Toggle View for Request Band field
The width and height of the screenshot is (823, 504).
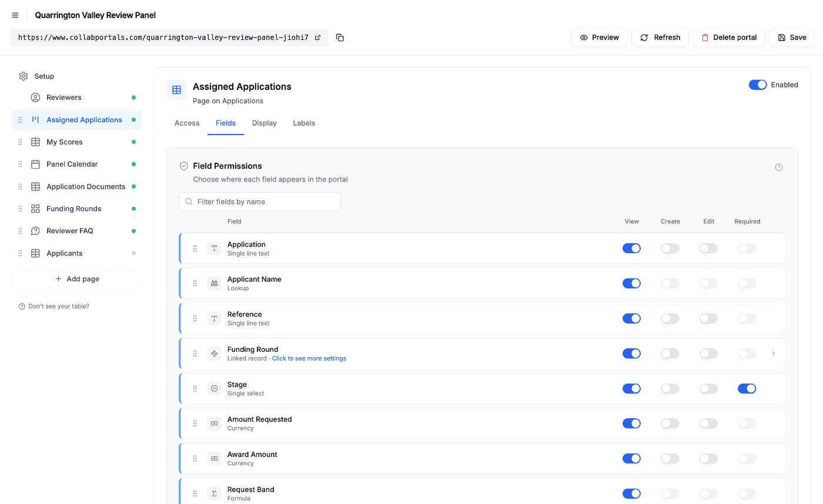pyautogui.click(x=631, y=494)
